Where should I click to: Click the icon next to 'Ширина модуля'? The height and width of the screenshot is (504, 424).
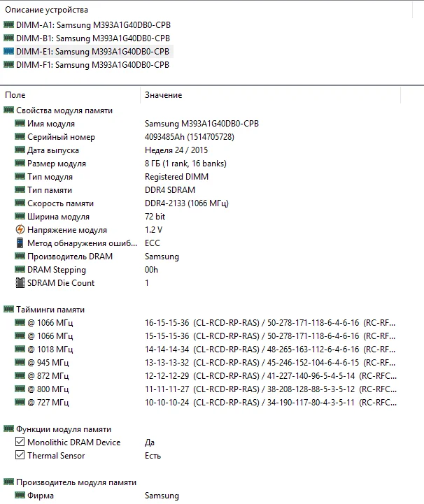[x=20, y=216]
